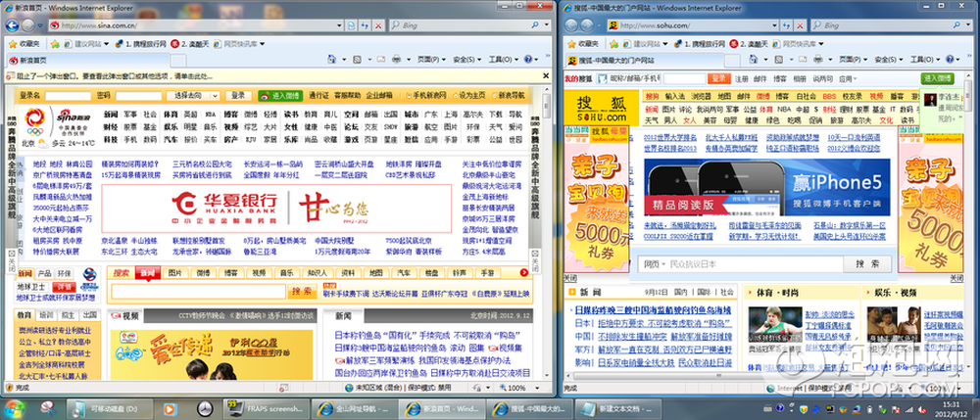
Task: Refresh the Sina page
Action: pos(365,25)
